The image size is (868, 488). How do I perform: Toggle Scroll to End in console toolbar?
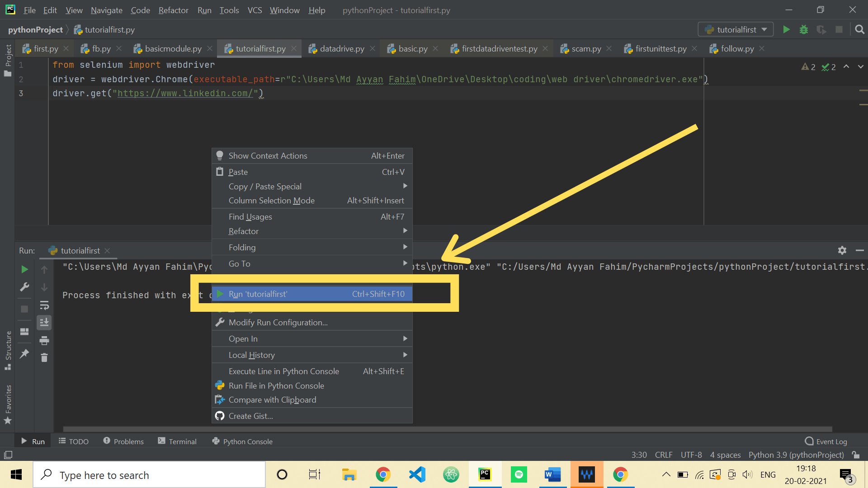tap(44, 322)
